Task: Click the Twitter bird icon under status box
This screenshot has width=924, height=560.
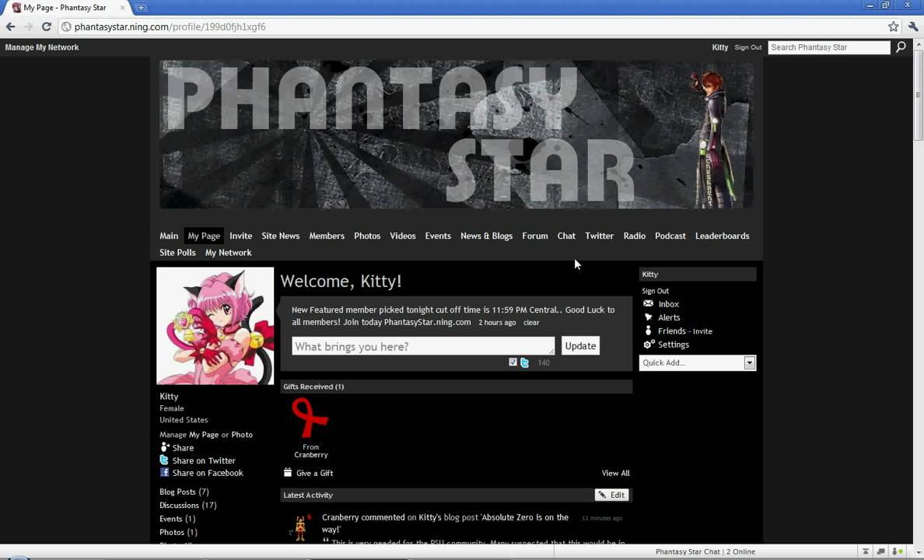Action: click(524, 362)
